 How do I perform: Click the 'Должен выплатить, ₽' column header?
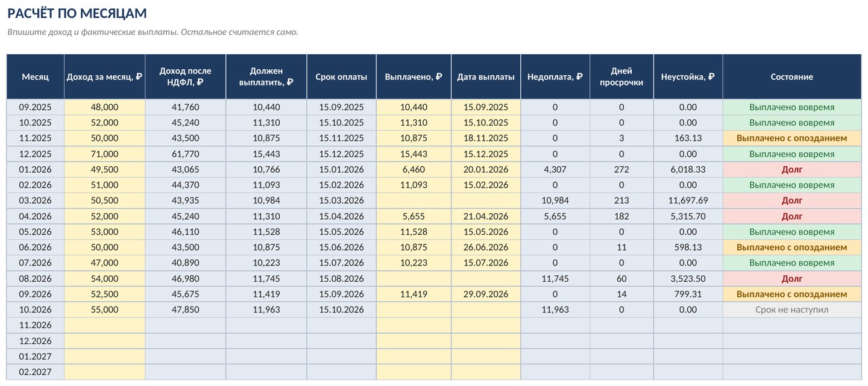[x=266, y=77]
